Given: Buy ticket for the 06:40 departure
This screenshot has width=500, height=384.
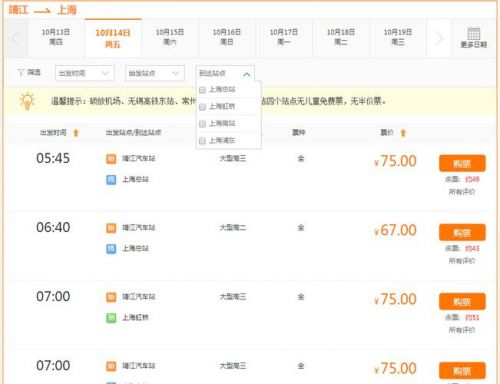Looking at the screenshot, I should tap(462, 232).
